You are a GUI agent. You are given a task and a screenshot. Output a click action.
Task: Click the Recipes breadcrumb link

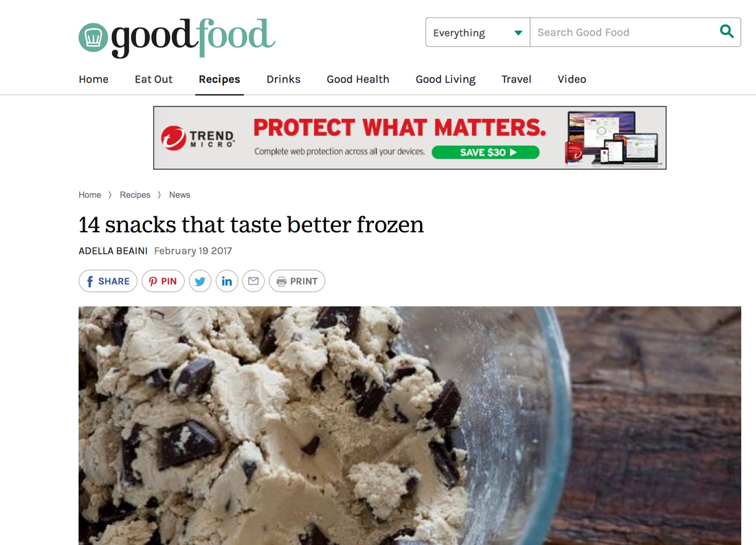(x=135, y=195)
